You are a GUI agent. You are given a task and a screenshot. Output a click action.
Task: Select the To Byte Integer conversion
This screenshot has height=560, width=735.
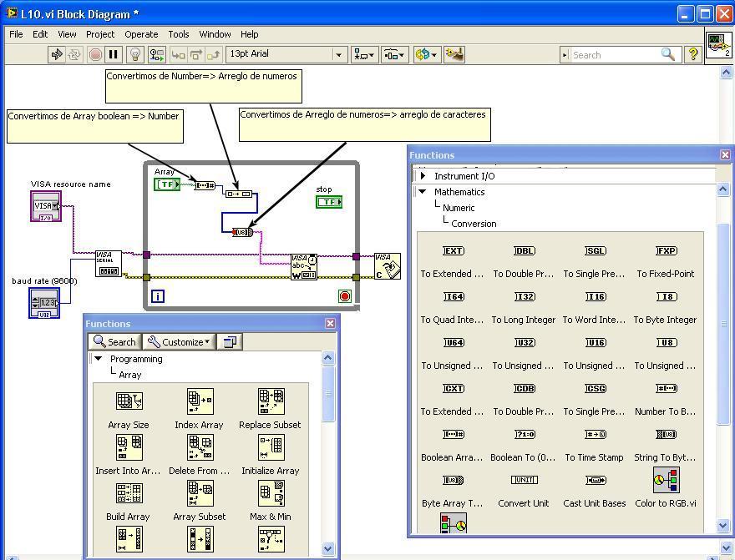click(x=664, y=297)
